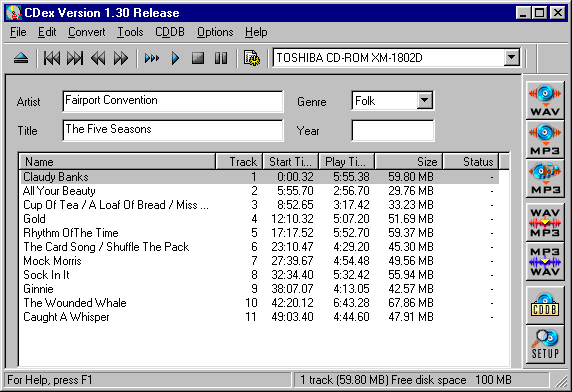Sort by Track column header

239,162
